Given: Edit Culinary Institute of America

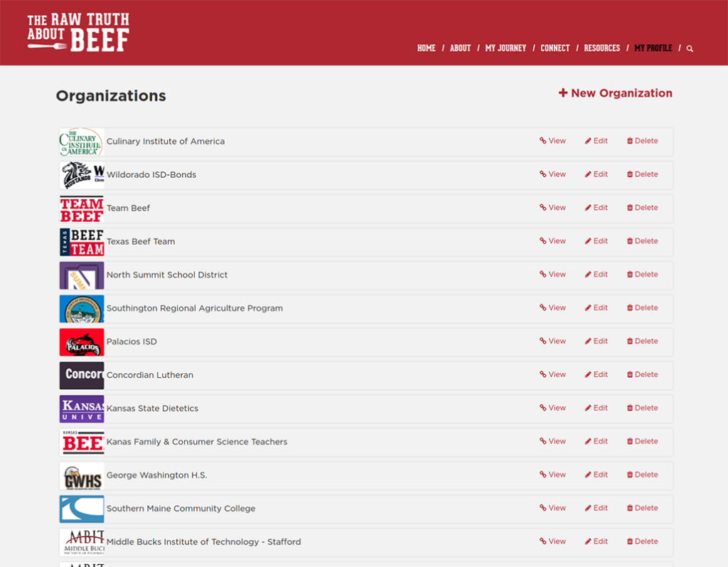Looking at the screenshot, I should click(596, 141).
